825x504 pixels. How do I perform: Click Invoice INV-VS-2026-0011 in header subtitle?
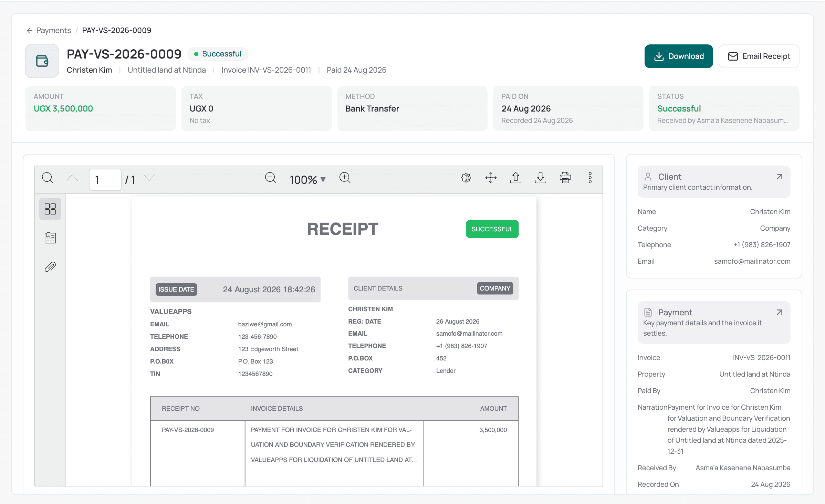coord(266,70)
